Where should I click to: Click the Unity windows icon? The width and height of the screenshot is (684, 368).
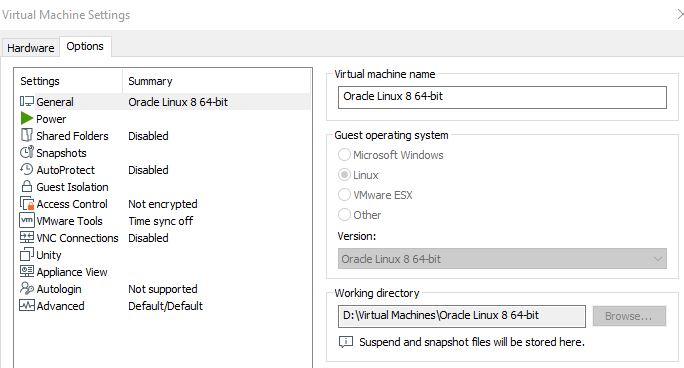tap(27, 254)
